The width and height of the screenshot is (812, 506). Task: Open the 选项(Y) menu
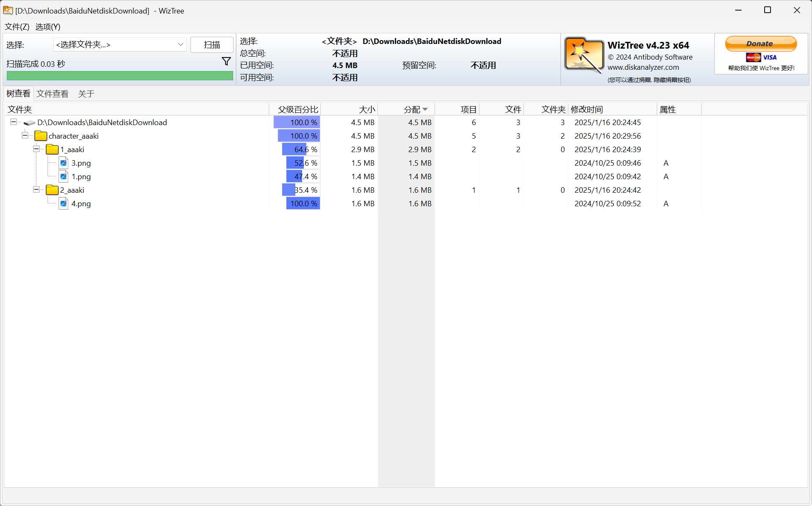pos(48,27)
